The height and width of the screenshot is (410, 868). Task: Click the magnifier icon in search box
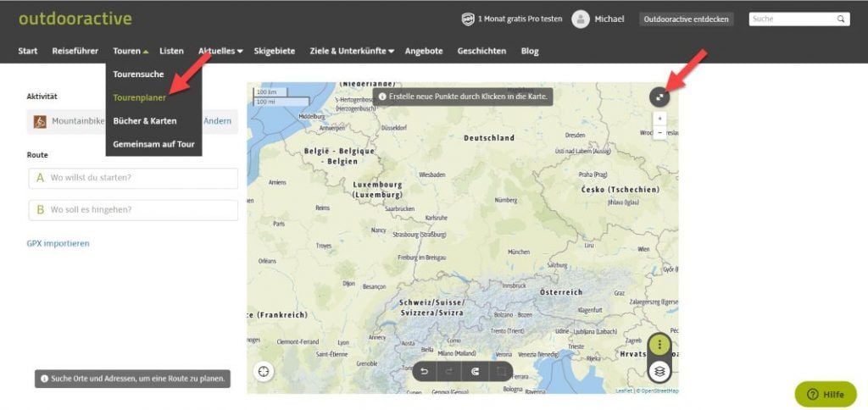[x=841, y=19]
